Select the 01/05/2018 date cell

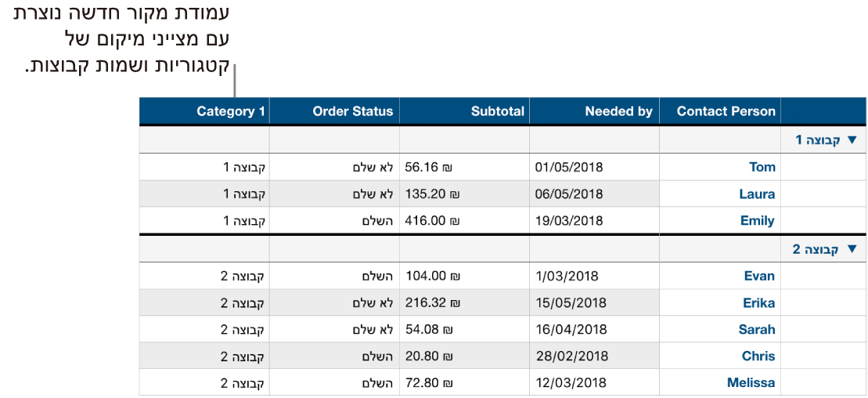[x=569, y=167]
